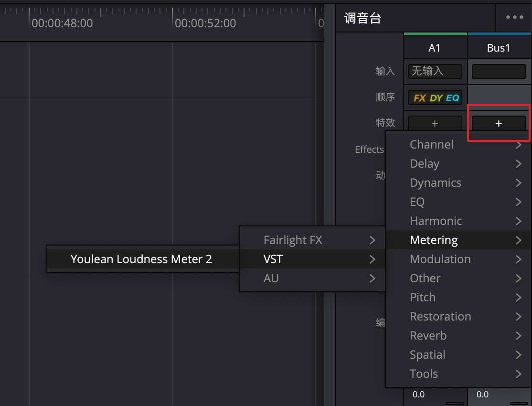Image resolution: width=532 pixels, height=406 pixels.
Task: Open the mixer three-dots options menu
Action: 514,17
